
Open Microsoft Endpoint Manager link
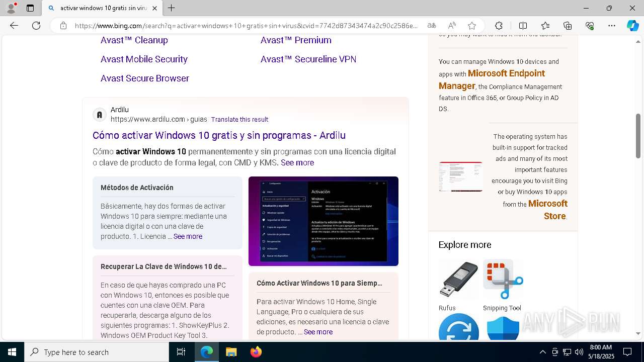pyautogui.click(x=492, y=79)
